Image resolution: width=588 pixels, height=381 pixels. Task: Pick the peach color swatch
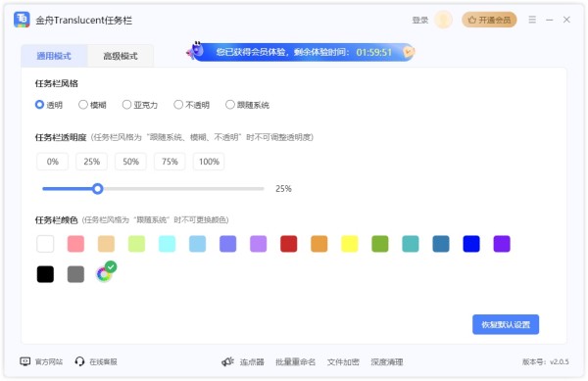click(106, 244)
